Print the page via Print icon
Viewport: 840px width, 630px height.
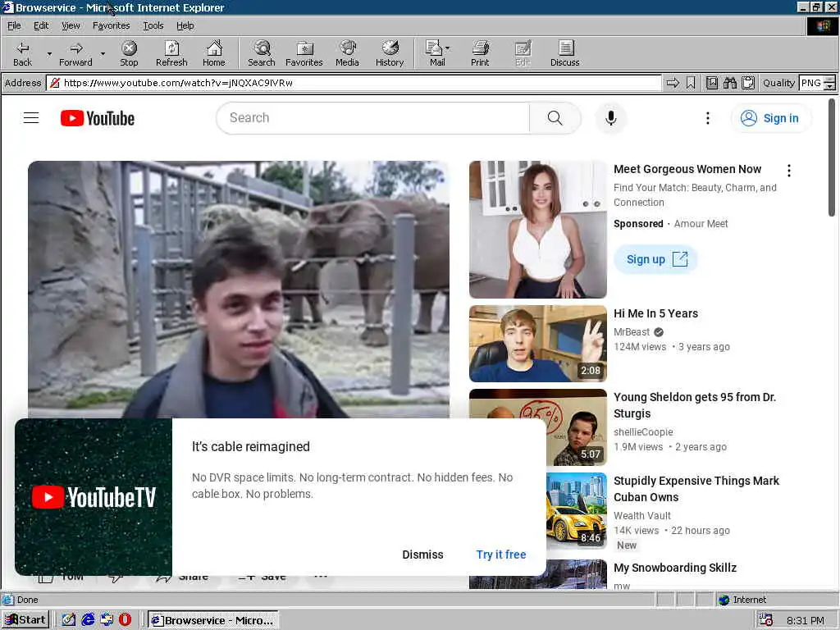click(480, 53)
